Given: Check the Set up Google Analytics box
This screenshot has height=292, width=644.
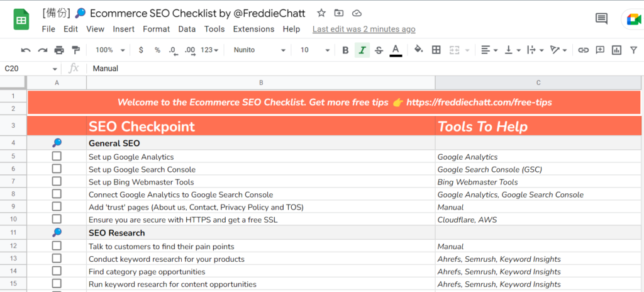Looking at the screenshot, I should 57,156.
